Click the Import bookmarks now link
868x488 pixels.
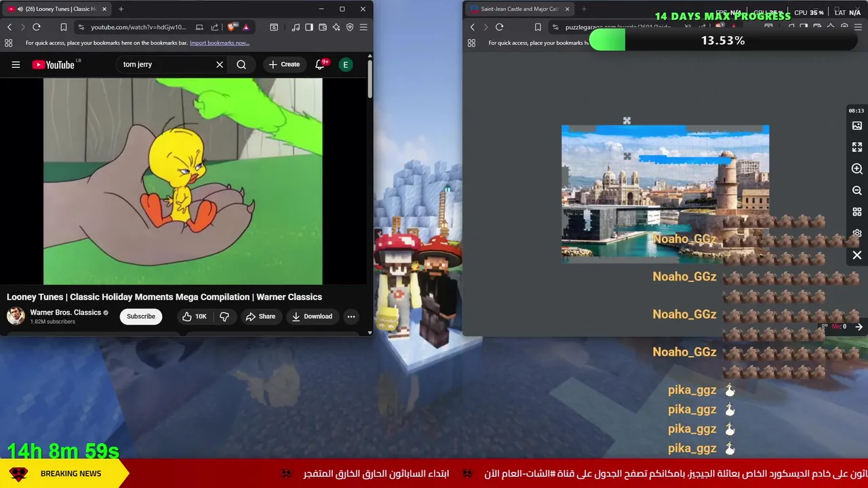click(x=219, y=43)
